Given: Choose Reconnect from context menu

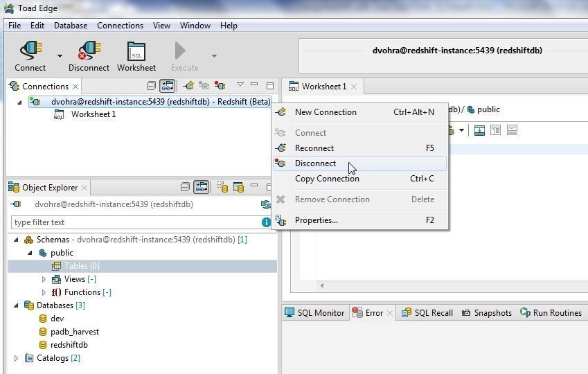Looking at the screenshot, I should point(360,148).
